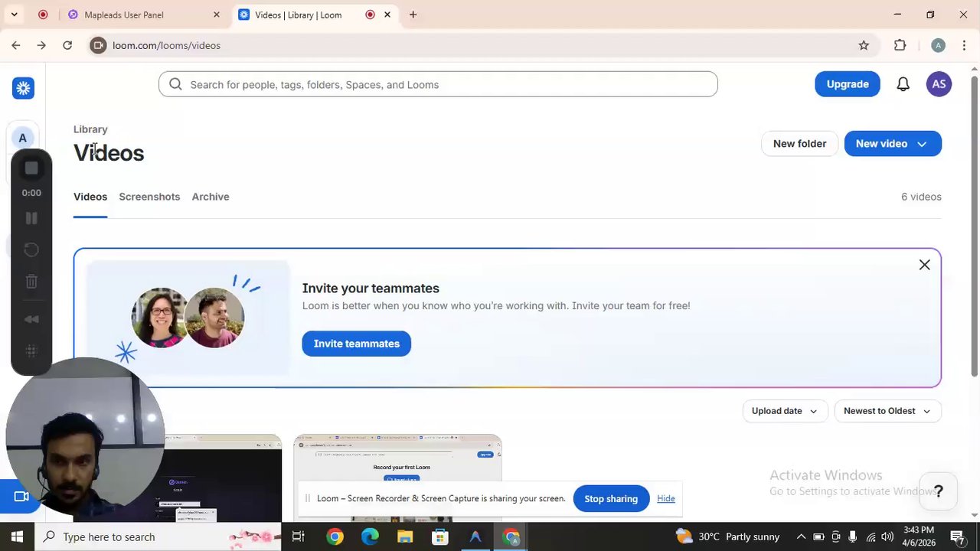Click the rewind double-arrow icon on recorder

coord(31,319)
